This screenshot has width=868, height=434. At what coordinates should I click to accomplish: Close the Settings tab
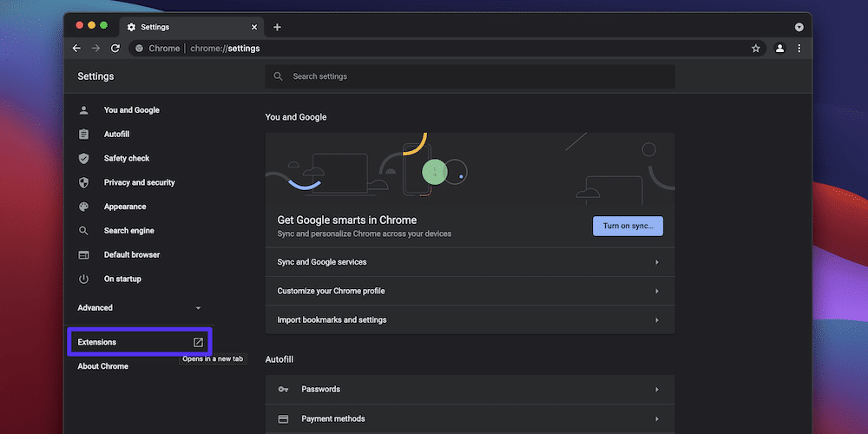(254, 27)
